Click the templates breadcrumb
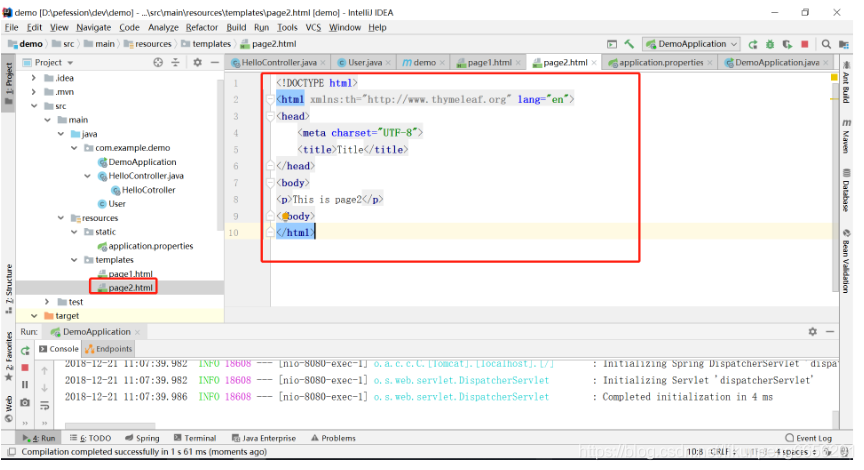The height and width of the screenshot is (470, 864). (206, 44)
